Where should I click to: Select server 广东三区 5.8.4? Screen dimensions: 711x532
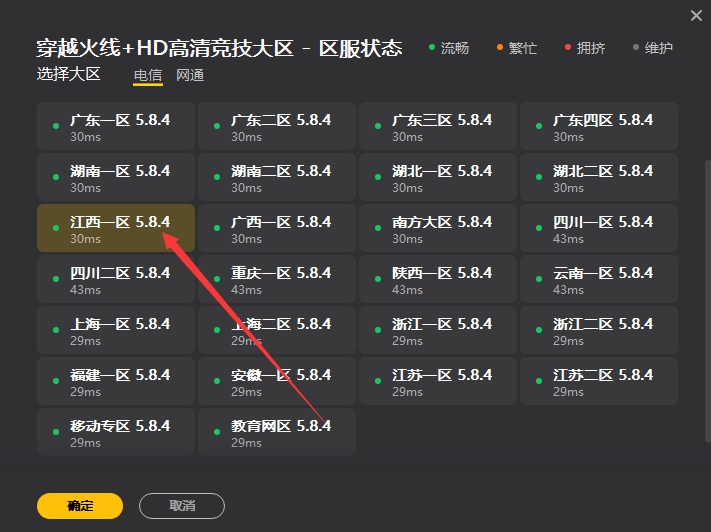pyautogui.click(x=438, y=126)
